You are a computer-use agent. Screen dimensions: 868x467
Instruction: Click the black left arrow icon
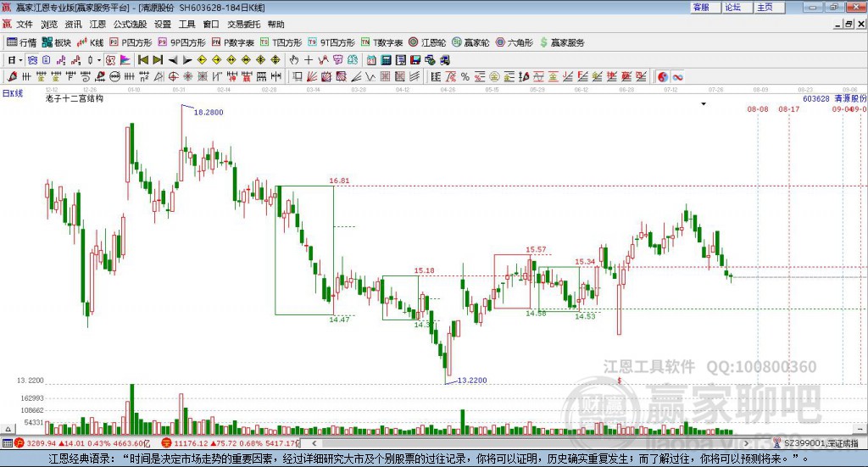(x=173, y=60)
